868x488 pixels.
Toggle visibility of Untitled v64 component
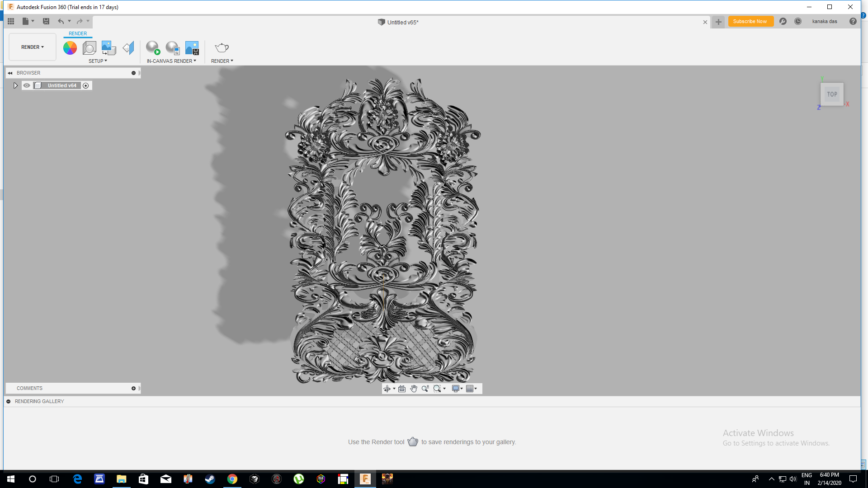(x=27, y=85)
